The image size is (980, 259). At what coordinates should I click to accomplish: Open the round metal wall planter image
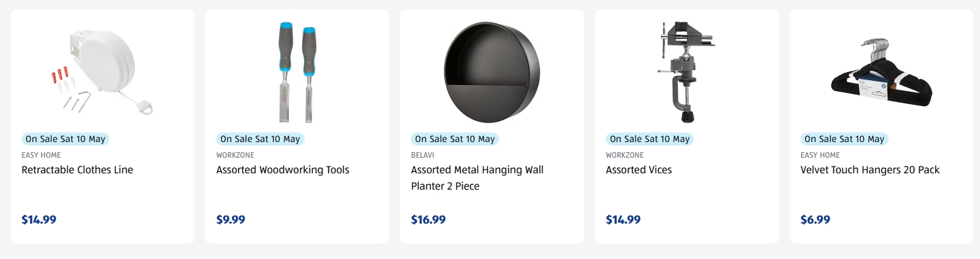pyautogui.click(x=492, y=72)
